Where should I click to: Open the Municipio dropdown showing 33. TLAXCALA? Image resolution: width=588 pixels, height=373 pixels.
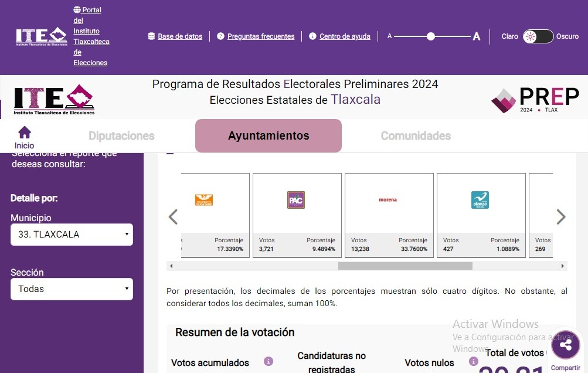point(72,235)
